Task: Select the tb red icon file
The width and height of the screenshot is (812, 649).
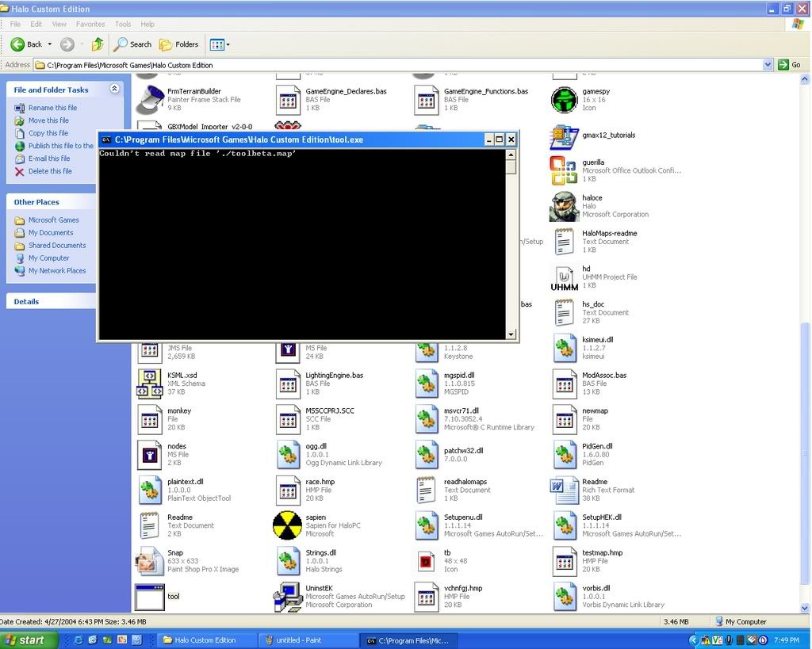Action: point(426,561)
